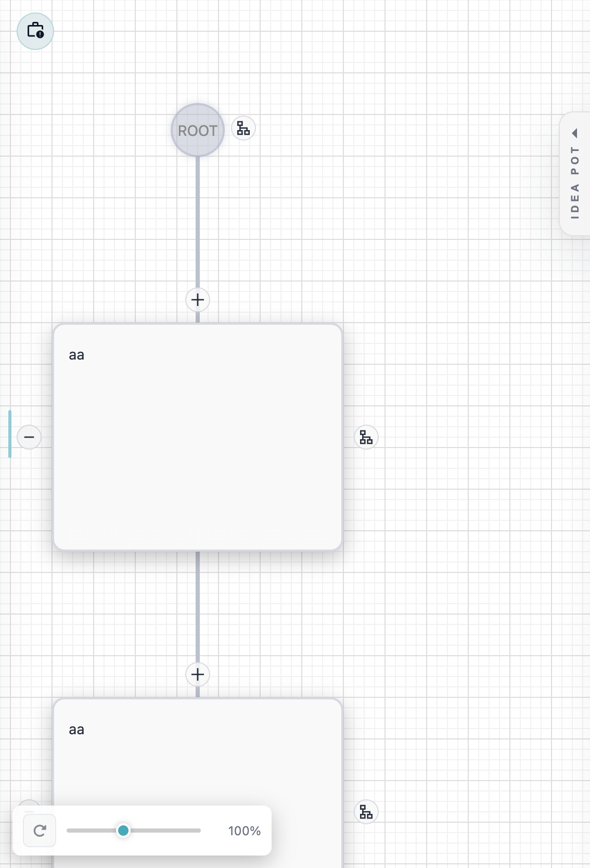Click the 100% zoom percentage label
Image resolution: width=590 pixels, height=868 pixels.
[x=244, y=831]
